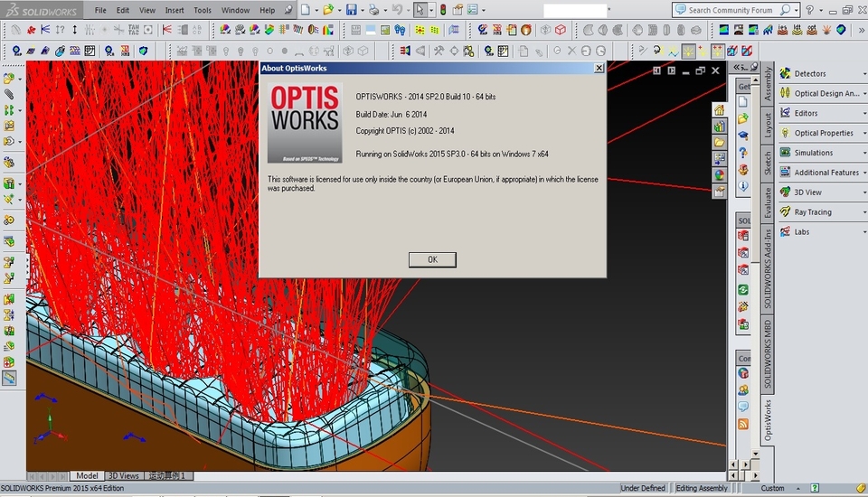Click the blue shield toolbar icon

click(144, 51)
